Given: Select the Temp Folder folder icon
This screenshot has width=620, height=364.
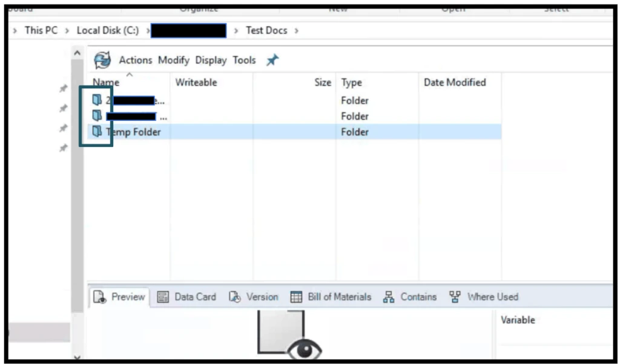Looking at the screenshot, I should click(x=97, y=131).
